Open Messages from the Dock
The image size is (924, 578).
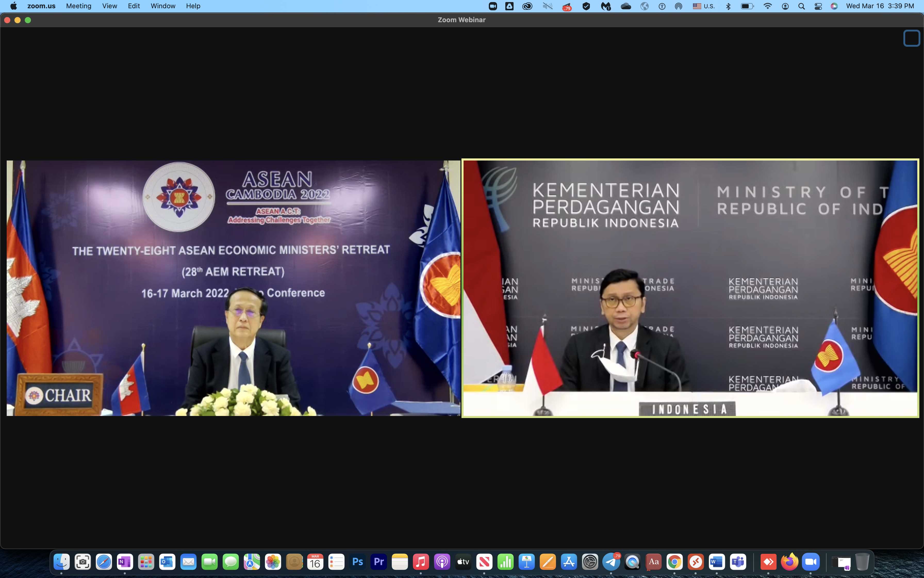tap(231, 561)
